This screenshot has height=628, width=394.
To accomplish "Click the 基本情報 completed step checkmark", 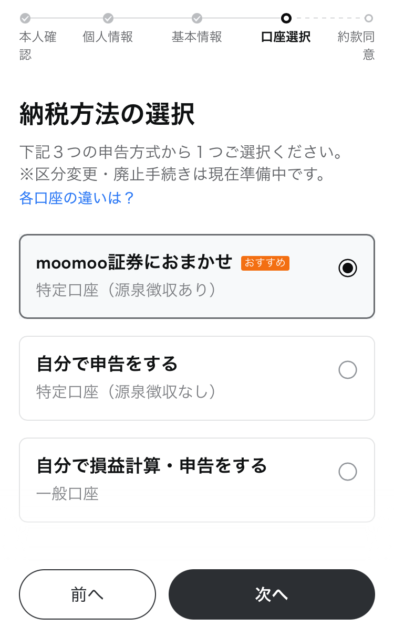I will (x=197, y=18).
